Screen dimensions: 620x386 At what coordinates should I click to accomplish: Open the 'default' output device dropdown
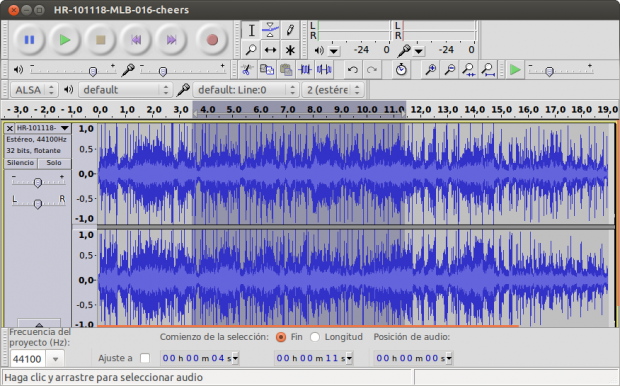(125, 90)
